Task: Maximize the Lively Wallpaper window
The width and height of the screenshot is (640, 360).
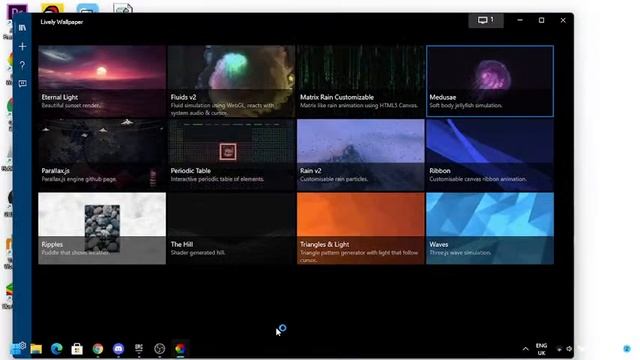Action: [541, 20]
